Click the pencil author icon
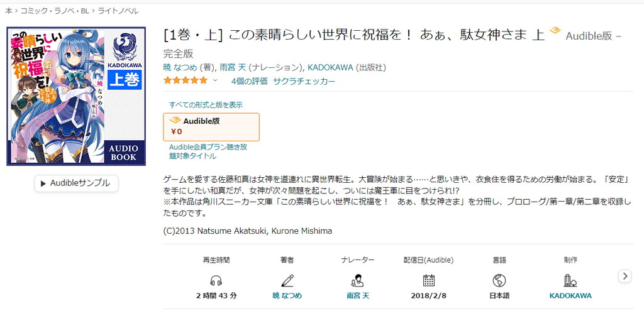The width and height of the screenshot is (644, 311). pyautogui.click(x=287, y=280)
